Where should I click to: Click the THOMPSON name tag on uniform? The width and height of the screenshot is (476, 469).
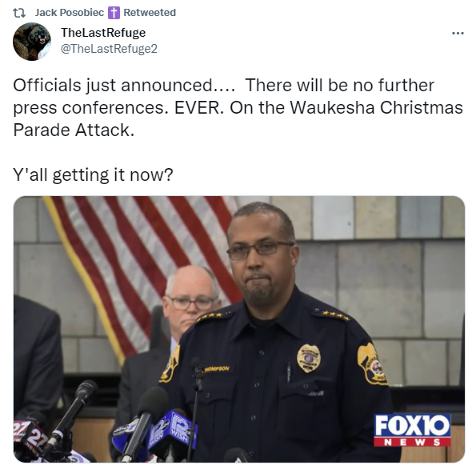pos(217,369)
